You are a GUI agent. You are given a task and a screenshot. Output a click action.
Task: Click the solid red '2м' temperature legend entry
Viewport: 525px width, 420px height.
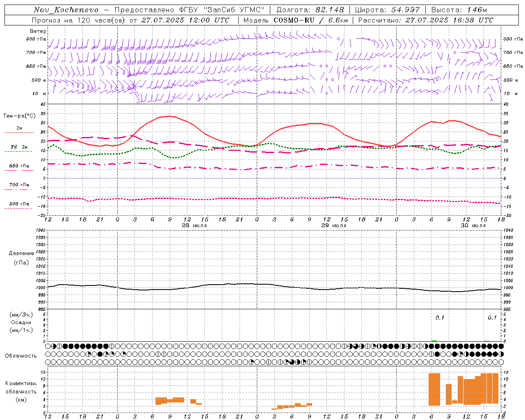click(x=19, y=128)
